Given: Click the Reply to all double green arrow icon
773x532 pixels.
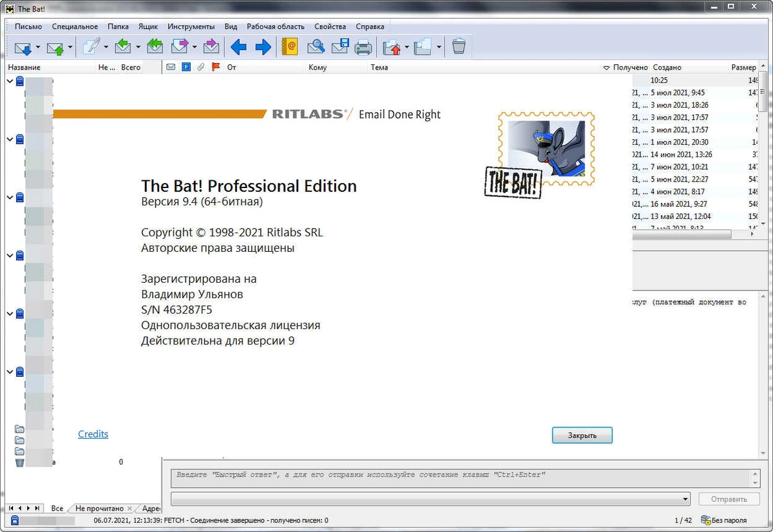Looking at the screenshot, I should pyautogui.click(x=155, y=47).
